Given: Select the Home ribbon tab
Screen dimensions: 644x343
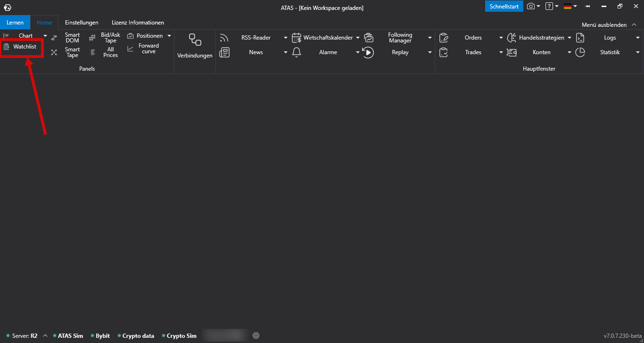Looking at the screenshot, I should 44,23.
